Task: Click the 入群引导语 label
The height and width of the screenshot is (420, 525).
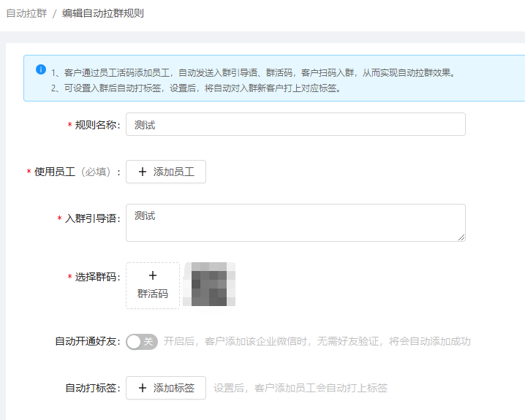Action: click(92, 218)
